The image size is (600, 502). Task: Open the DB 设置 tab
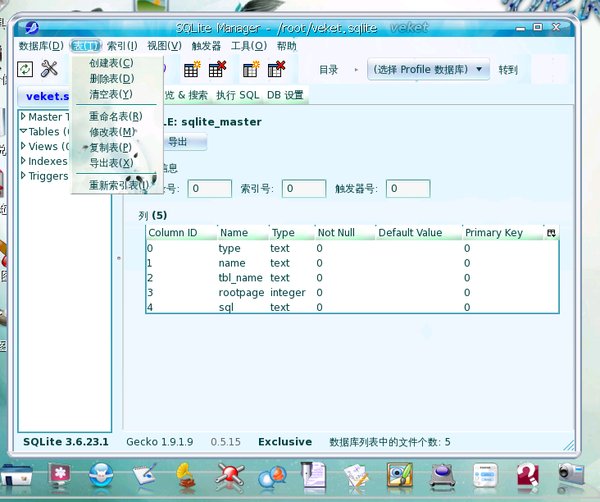[285, 95]
